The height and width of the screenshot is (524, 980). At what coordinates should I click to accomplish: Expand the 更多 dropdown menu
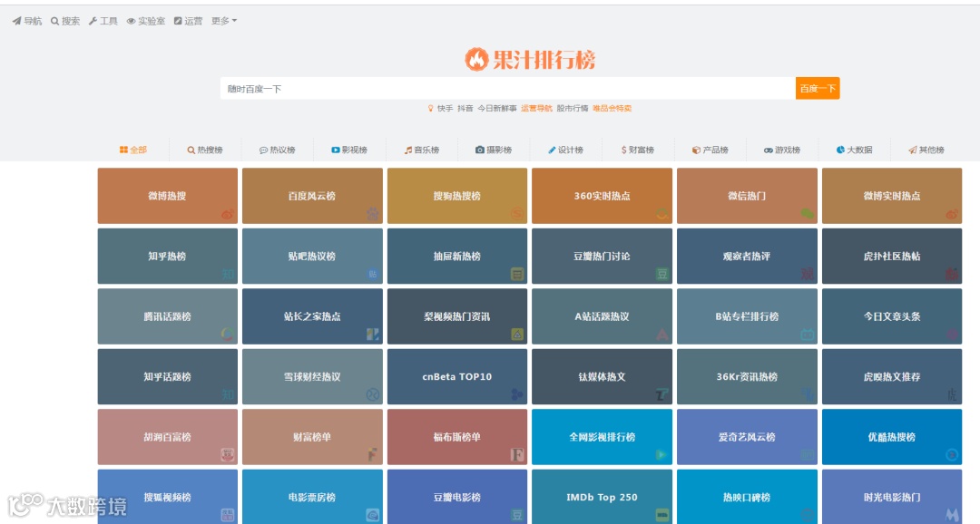[x=224, y=21]
